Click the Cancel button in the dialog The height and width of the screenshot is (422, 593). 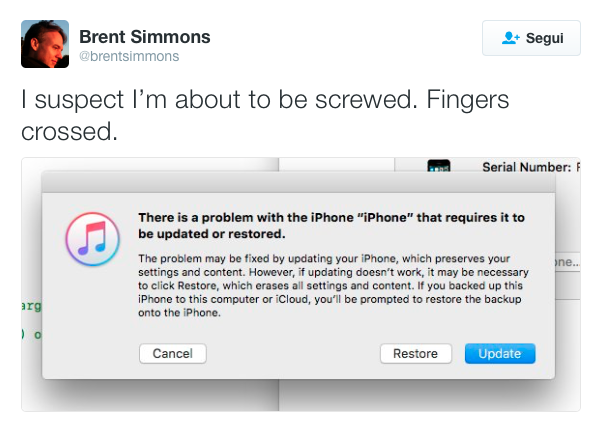coord(172,354)
